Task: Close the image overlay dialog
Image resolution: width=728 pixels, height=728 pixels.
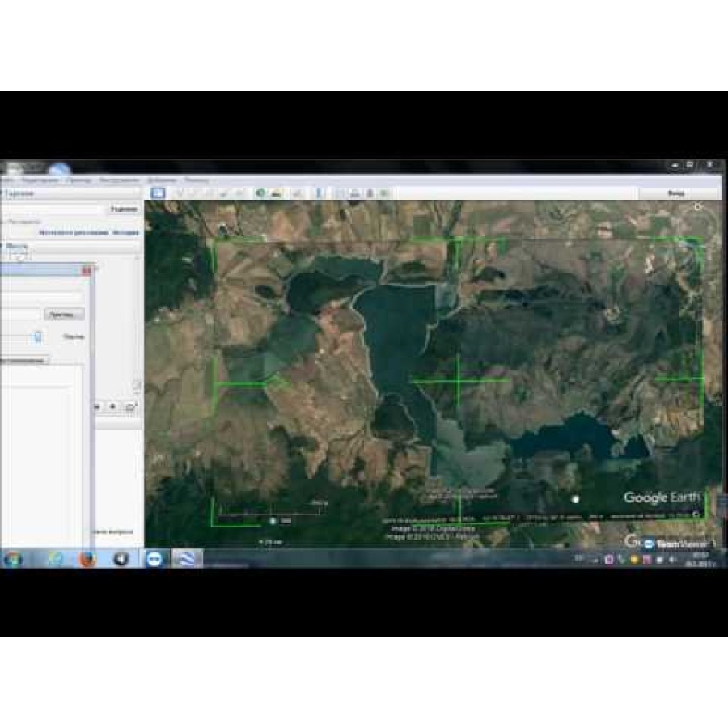Action: (x=87, y=270)
